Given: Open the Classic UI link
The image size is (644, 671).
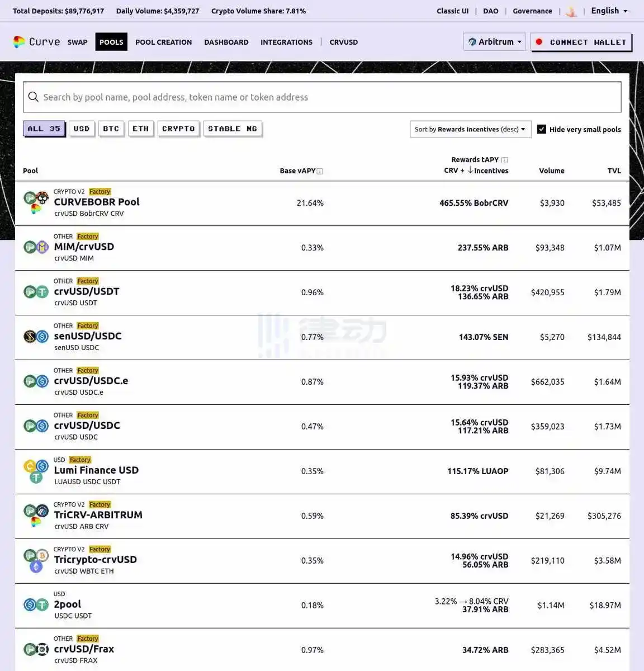Looking at the screenshot, I should pos(453,11).
